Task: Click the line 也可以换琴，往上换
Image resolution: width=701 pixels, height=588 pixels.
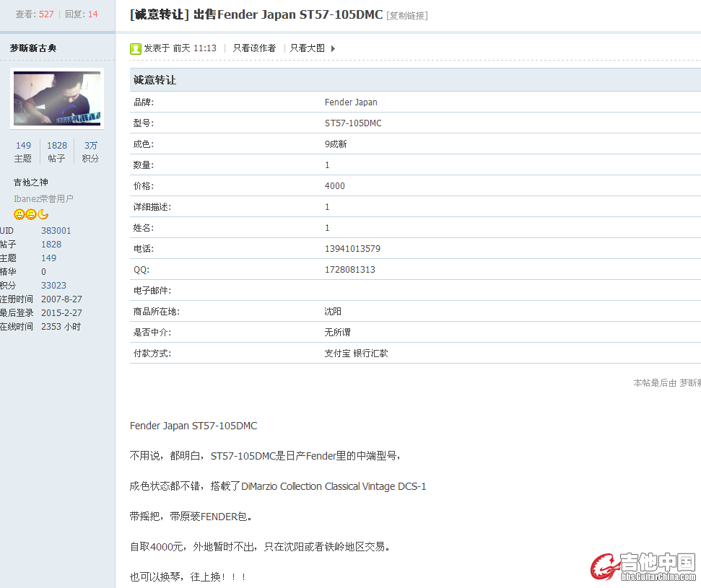Action: point(188,577)
